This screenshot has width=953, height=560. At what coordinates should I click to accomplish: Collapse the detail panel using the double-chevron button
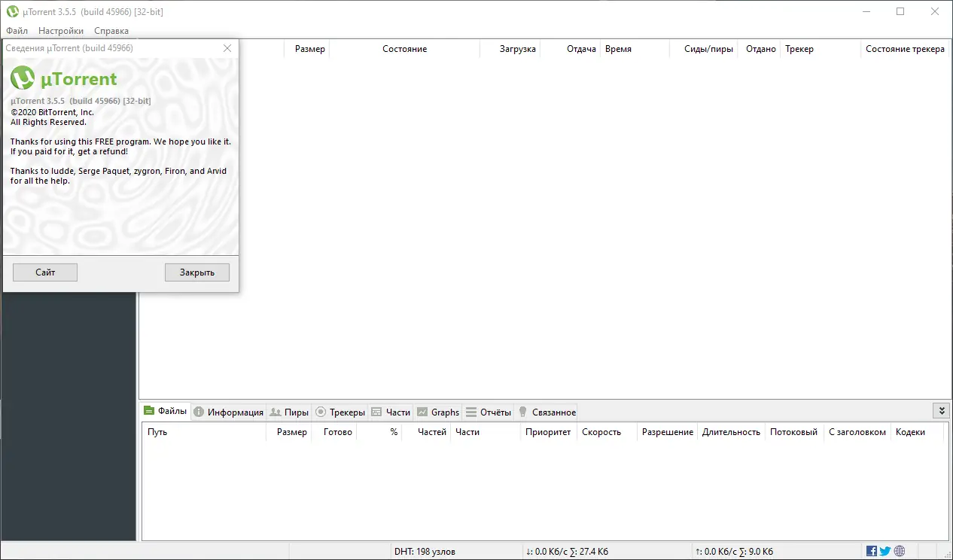941,410
